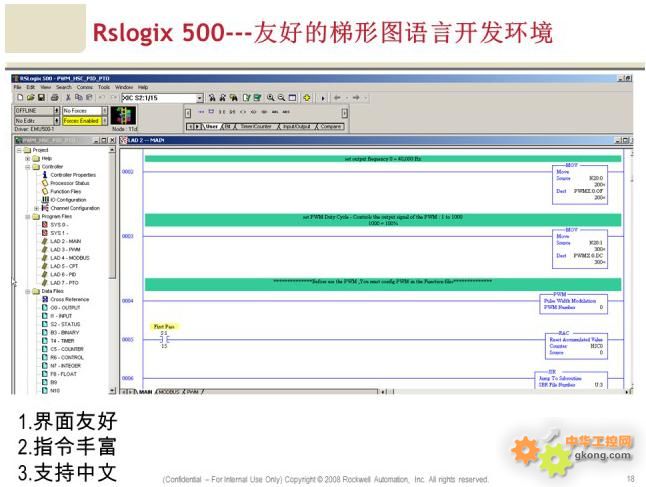
Task: Click the new rung instruction icon
Action: pyautogui.click(x=201, y=112)
